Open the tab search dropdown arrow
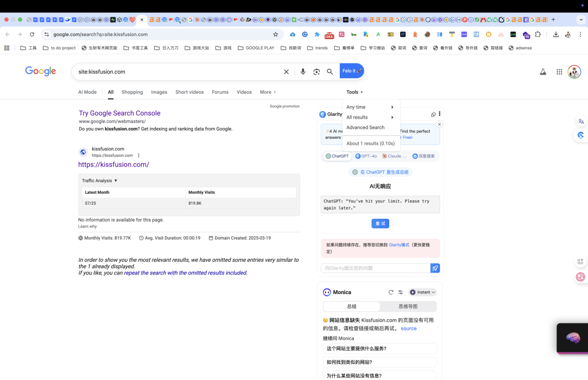This screenshot has width=588, height=380. (x=581, y=20)
